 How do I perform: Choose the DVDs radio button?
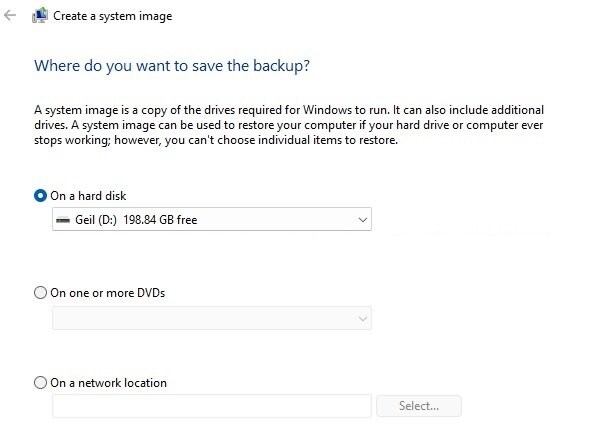click(x=40, y=293)
